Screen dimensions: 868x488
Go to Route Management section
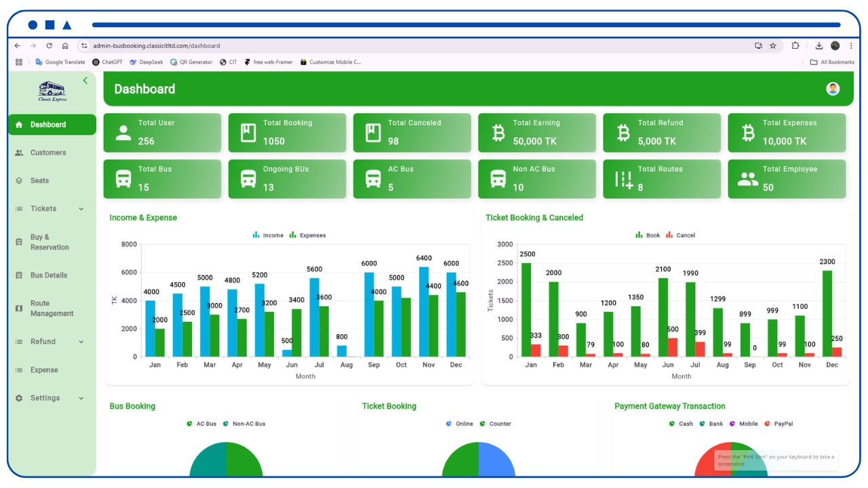52,308
